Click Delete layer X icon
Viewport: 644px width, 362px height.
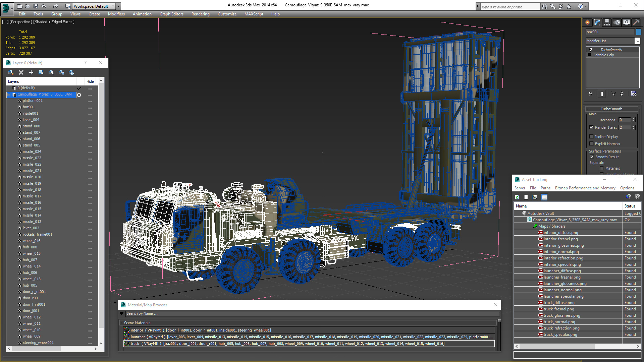[21, 72]
